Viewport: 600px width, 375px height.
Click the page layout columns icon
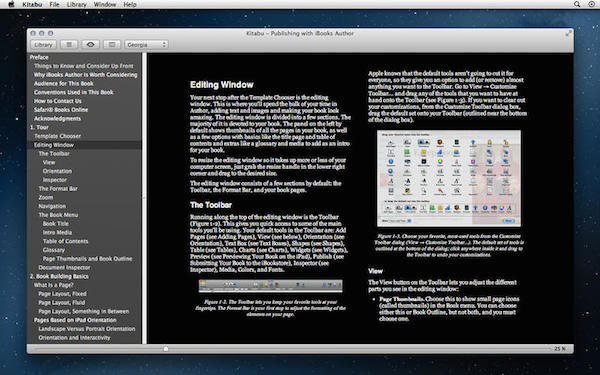tap(112, 45)
